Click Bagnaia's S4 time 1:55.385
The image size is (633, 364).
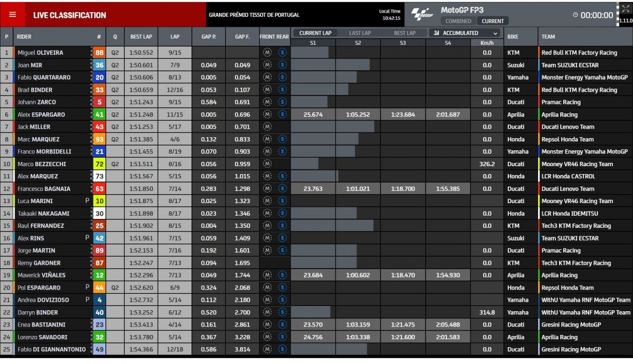(447, 188)
